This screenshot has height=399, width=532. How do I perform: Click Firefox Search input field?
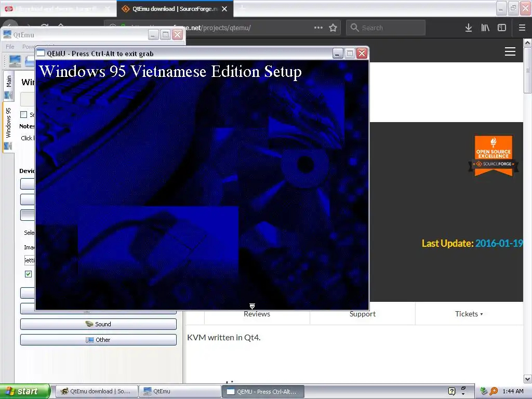(385, 28)
